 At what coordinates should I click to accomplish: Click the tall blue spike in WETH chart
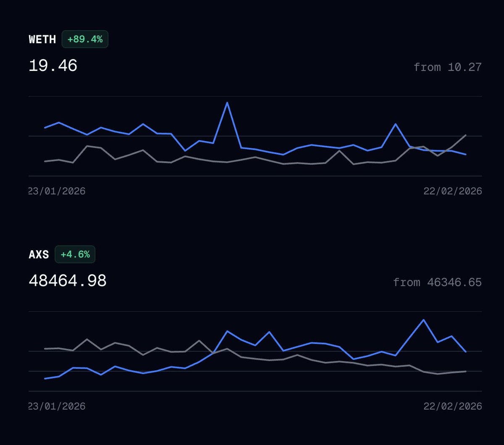227,103
